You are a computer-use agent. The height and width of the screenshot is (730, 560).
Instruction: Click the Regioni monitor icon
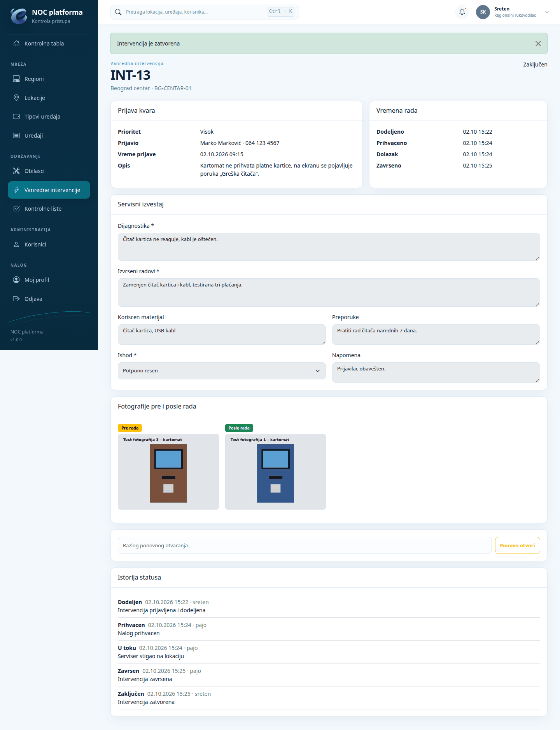16,79
